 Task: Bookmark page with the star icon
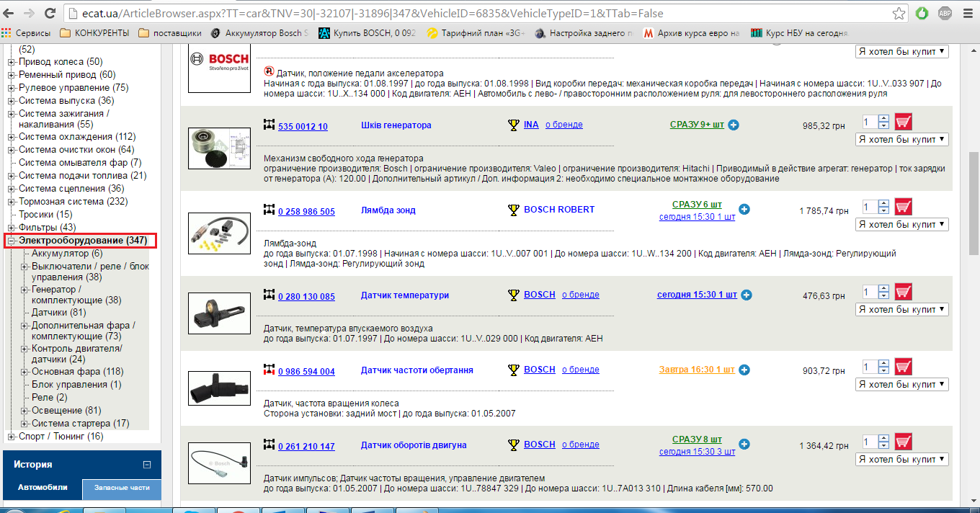pos(899,14)
